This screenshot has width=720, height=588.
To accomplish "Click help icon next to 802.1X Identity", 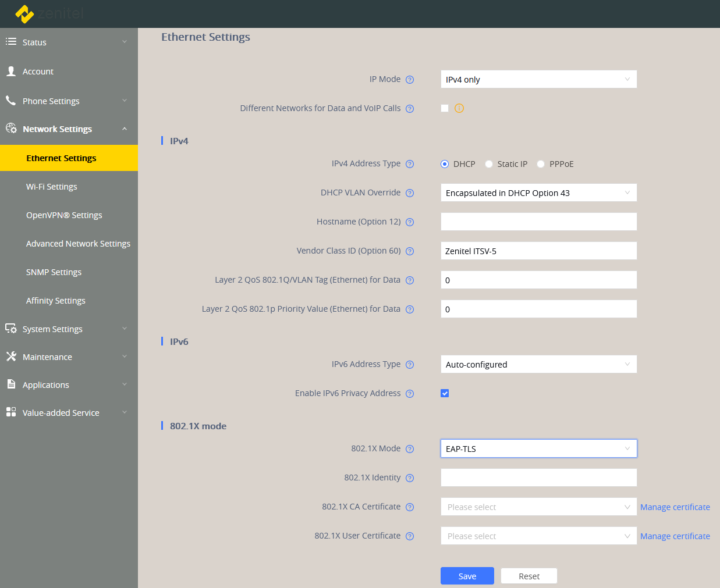I will [410, 478].
